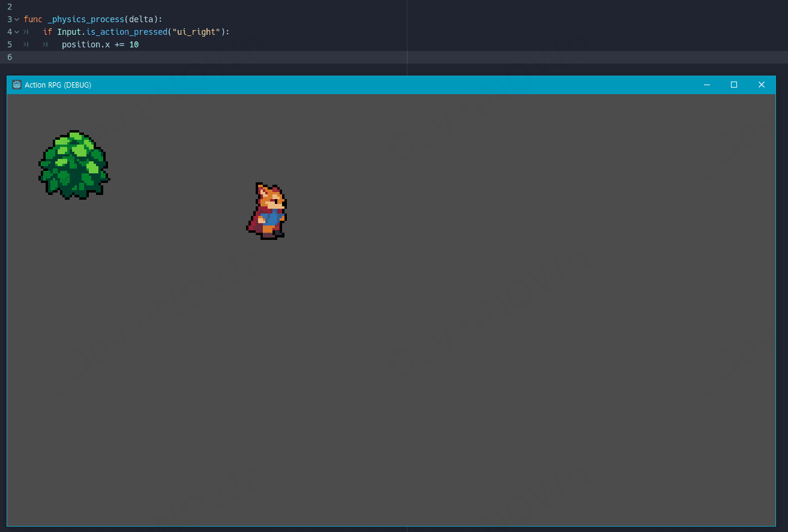Click the "delta" parameter in the function signature
Image resolution: width=788 pixels, height=532 pixels.
point(141,19)
